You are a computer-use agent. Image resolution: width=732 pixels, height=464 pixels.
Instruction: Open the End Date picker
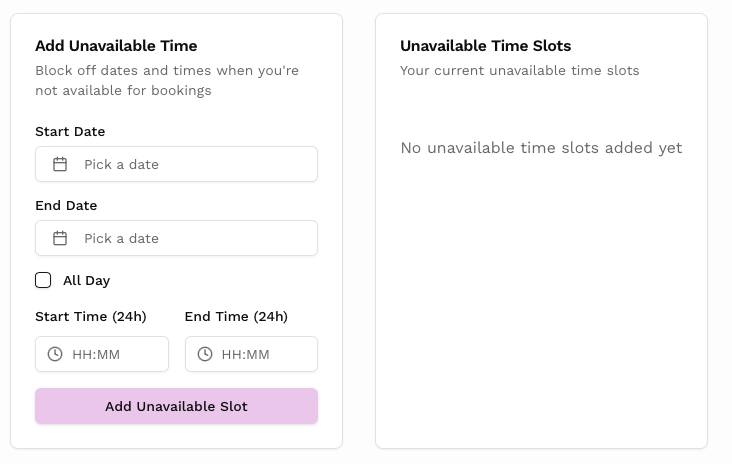176,238
